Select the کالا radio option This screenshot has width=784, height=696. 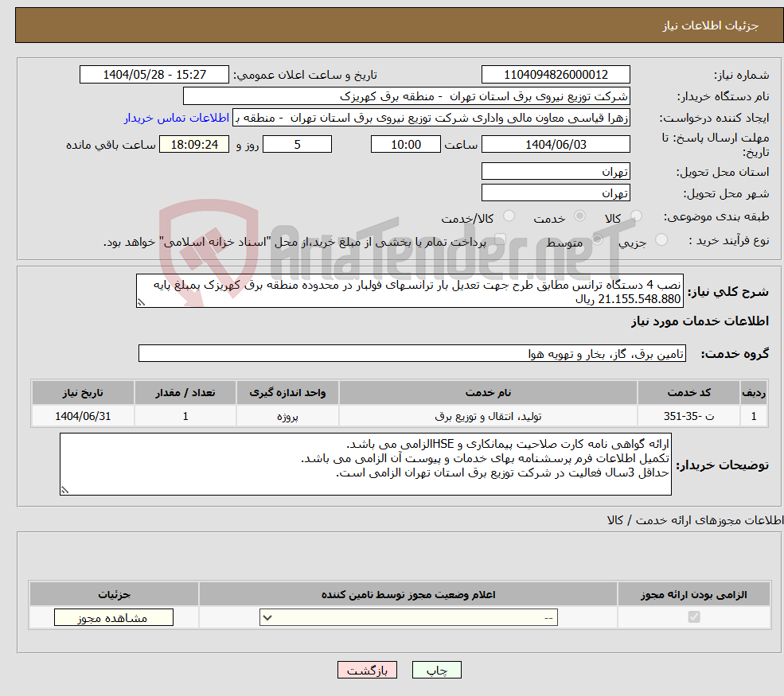coord(636,216)
